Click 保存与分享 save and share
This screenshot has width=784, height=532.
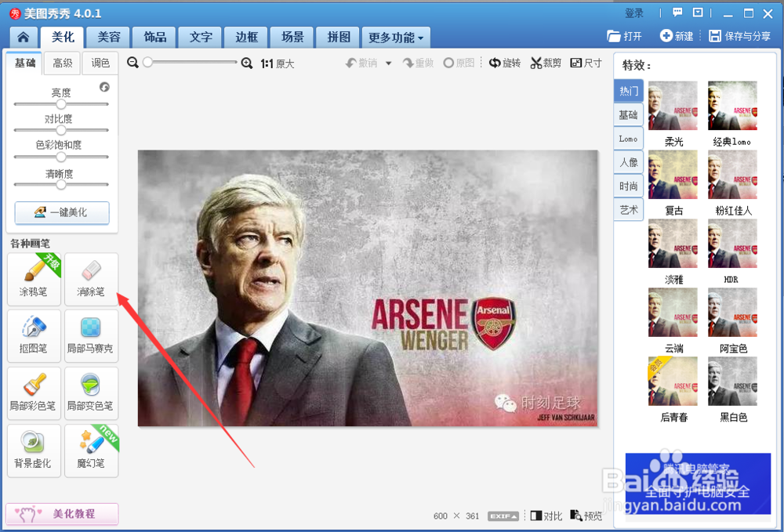(x=740, y=36)
